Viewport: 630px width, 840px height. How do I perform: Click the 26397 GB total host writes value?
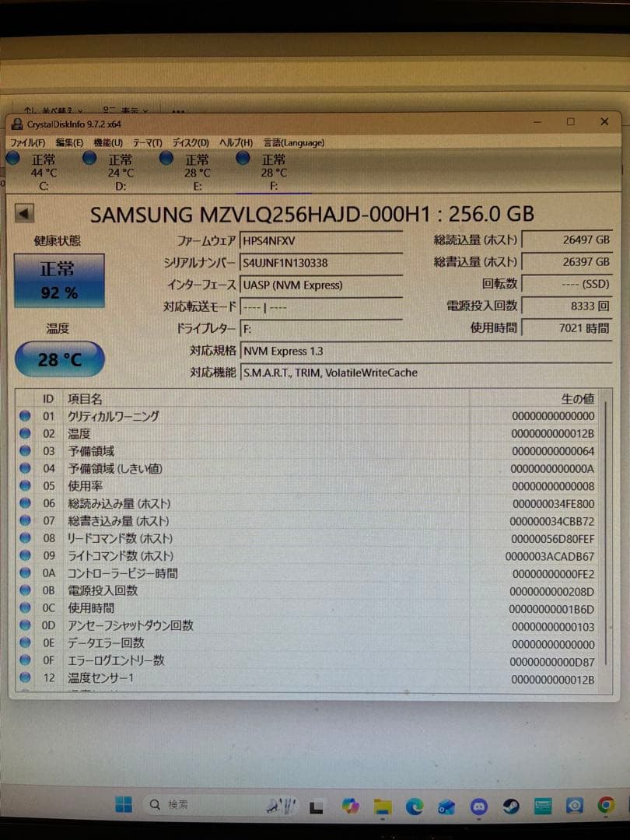click(567, 262)
